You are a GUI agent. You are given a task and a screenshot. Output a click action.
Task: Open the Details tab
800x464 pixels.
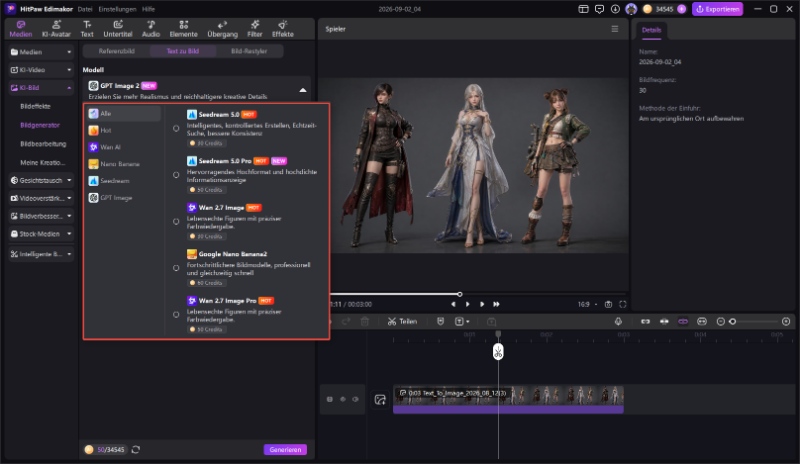tap(652, 30)
